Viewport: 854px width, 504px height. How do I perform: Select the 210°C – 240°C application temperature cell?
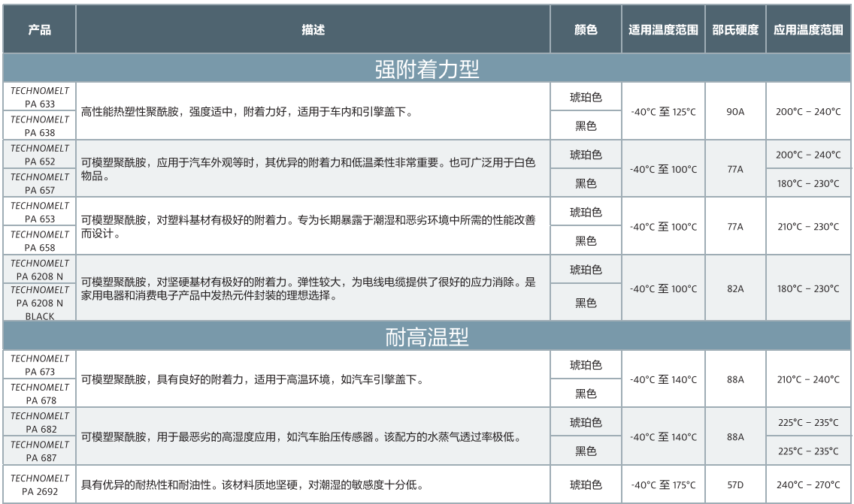pos(808,379)
